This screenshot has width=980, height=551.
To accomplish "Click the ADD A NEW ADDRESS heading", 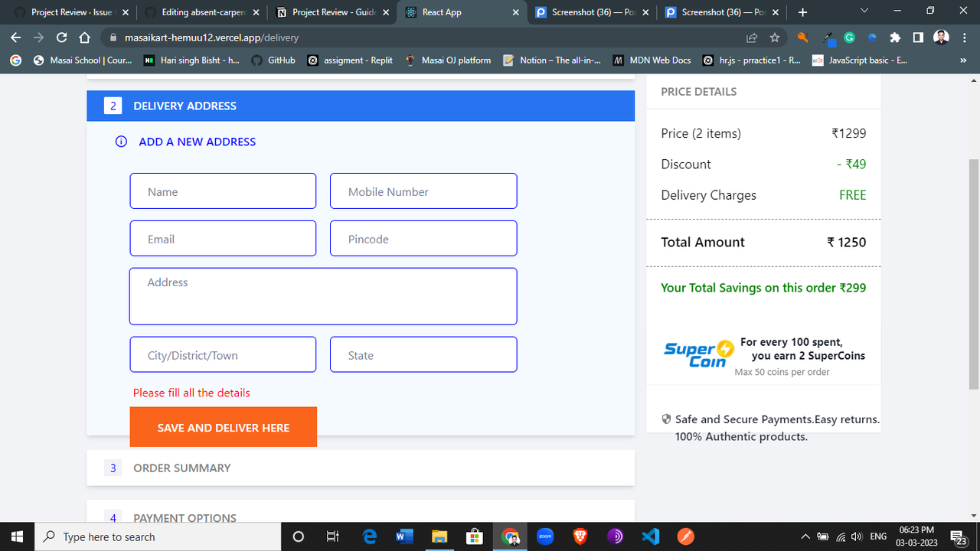I will [x=198, y=142].
